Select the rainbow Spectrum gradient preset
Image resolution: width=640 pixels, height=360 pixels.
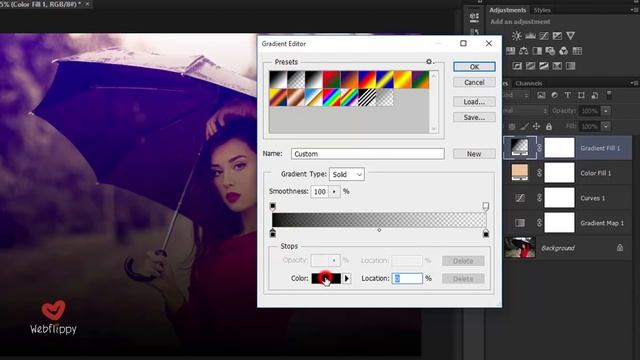pos(331,98)
